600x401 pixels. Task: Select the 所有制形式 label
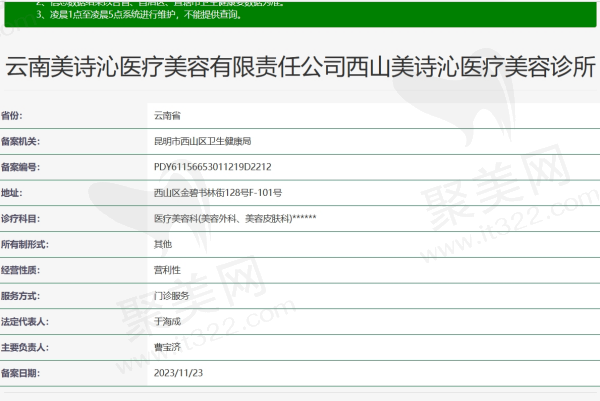click(24, 244)
